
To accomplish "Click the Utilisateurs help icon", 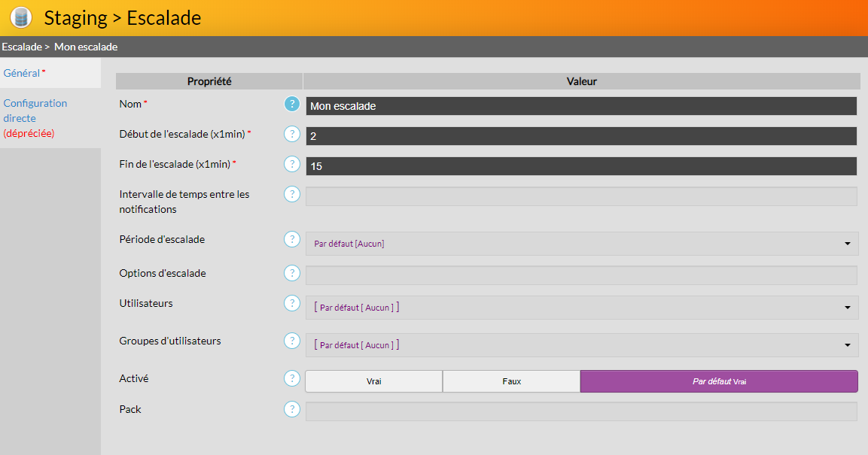I will tap(292, 303).
